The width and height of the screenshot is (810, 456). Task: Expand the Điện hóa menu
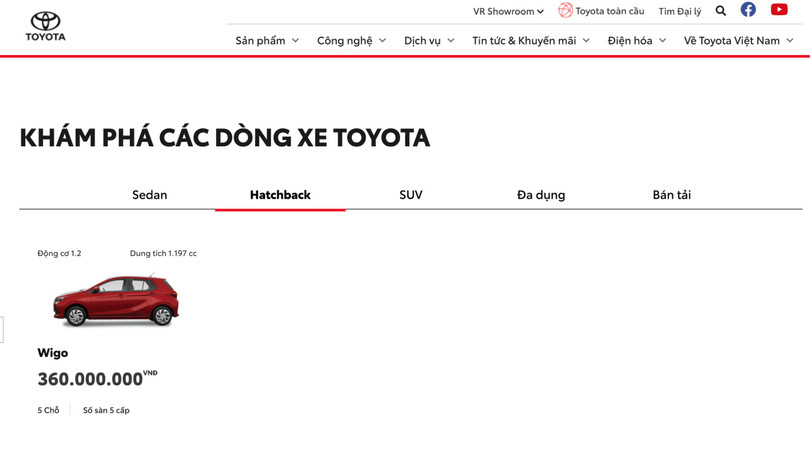pos(636,40)
